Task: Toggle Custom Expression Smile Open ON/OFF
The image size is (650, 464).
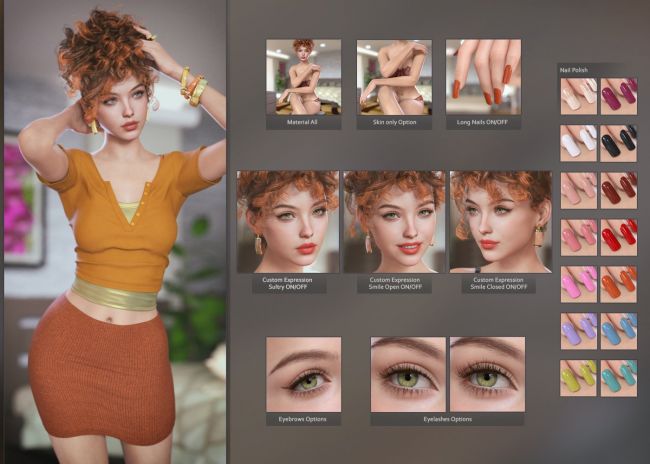Action: coord(394,221)
